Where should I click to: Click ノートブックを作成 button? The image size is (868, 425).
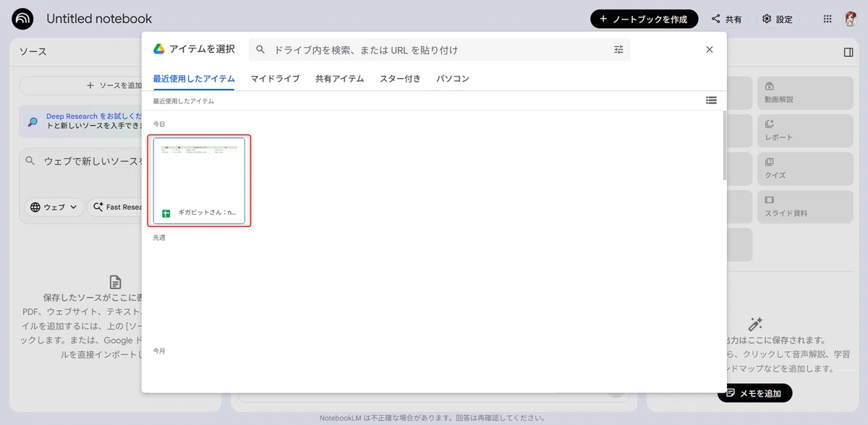(644, 20)
